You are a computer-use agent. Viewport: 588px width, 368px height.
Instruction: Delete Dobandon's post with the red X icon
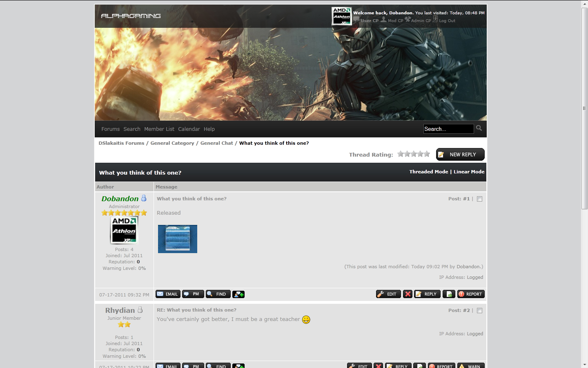(408, 294)
